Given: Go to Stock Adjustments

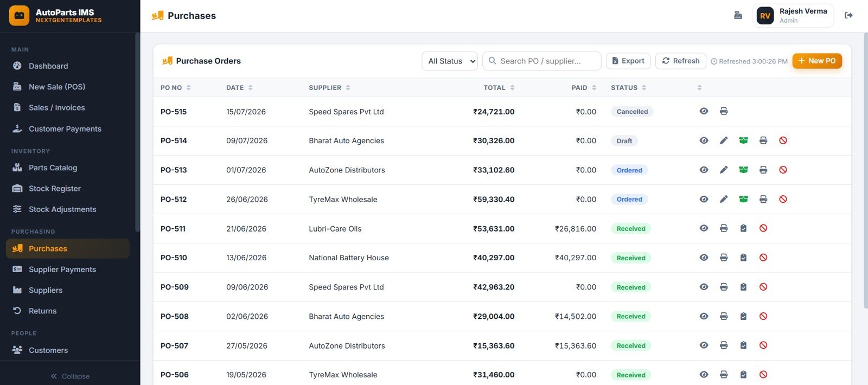Looking at the screenshot, I should coord(68,209).
